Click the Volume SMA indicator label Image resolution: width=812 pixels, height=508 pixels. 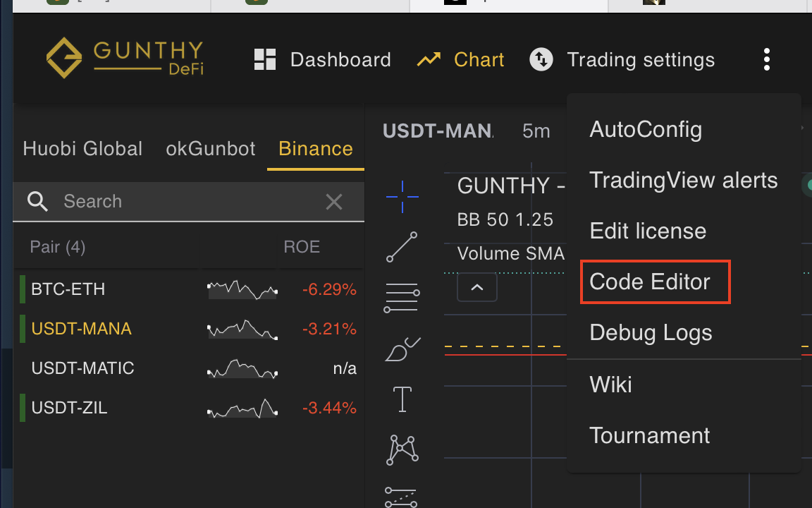click(510, 253)
